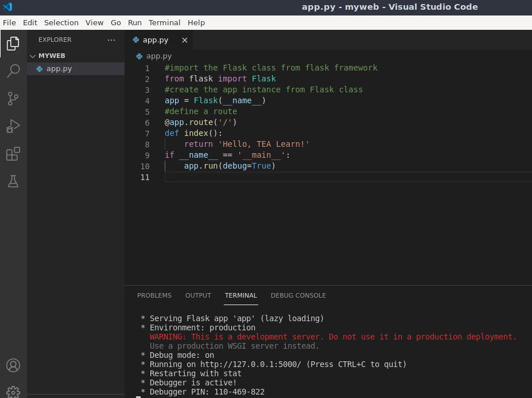Click the VS Code logo in title bar
The width and height of the screenshot is (532, 398).
(x=7, y=7)
